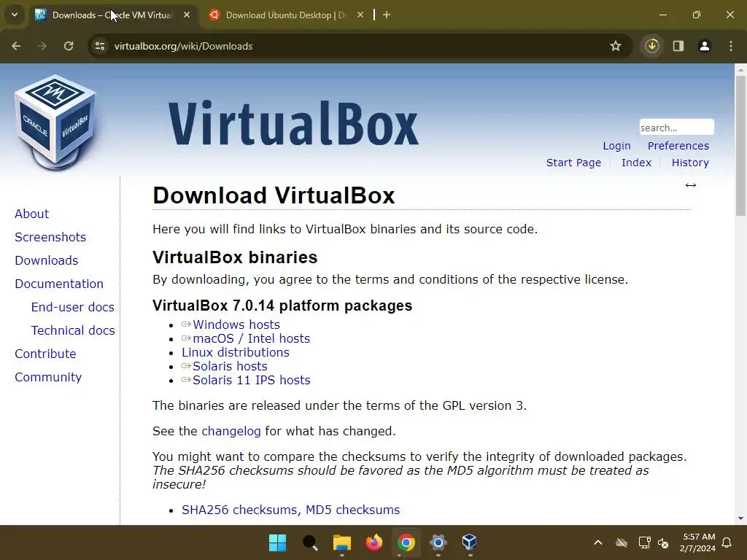Click the page width toggle arrow icon
Viewport: 747px width, 560px height.
pos(691,185)
